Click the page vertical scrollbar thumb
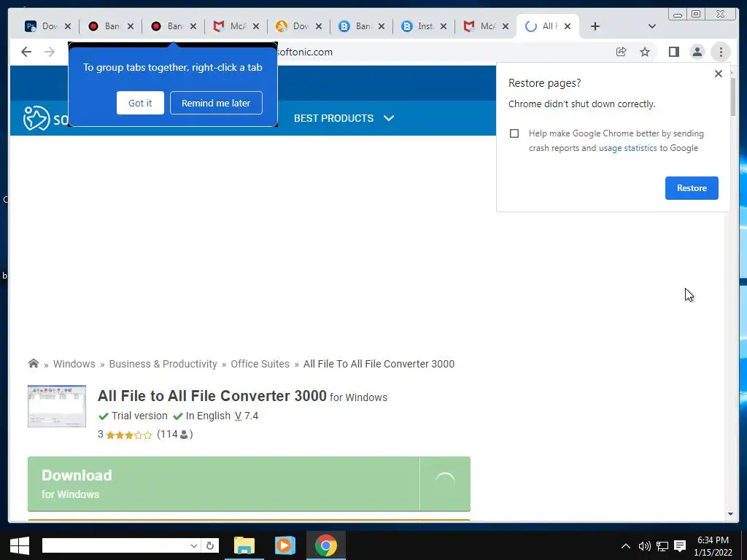 tap(732, 96)
